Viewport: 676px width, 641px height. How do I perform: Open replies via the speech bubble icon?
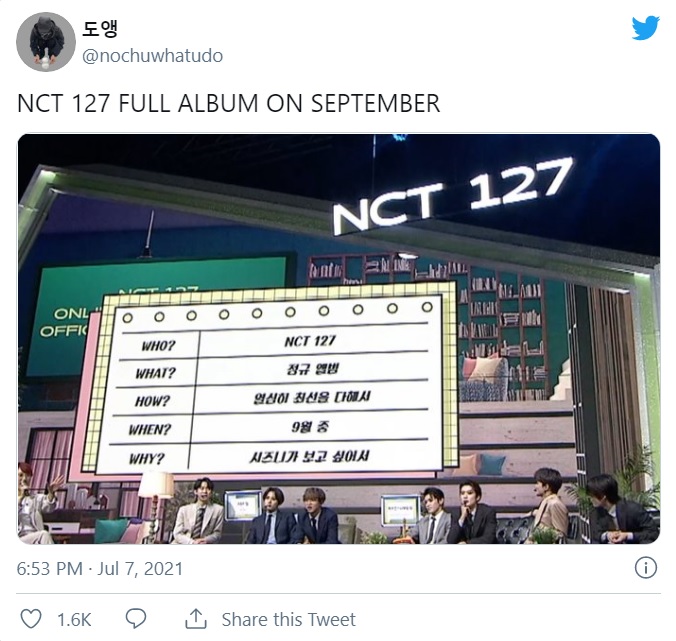pyautogui.click(x=136, y=619)
